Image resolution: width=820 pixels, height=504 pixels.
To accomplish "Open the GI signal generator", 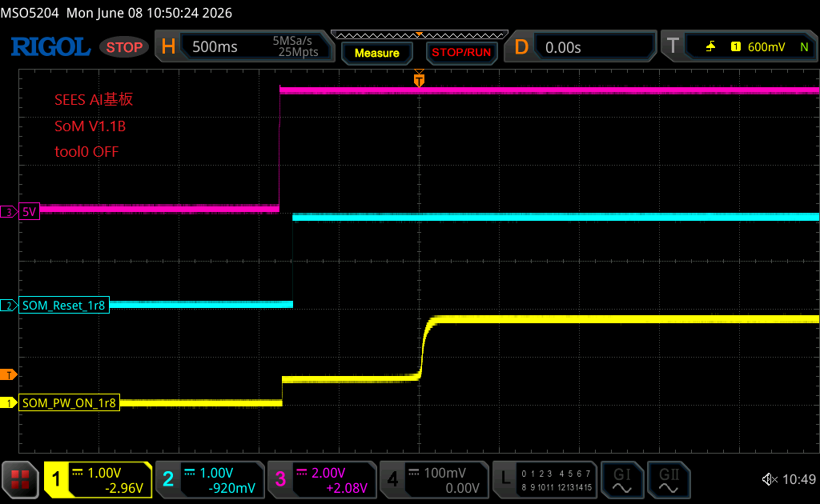I will coord(621,479).
